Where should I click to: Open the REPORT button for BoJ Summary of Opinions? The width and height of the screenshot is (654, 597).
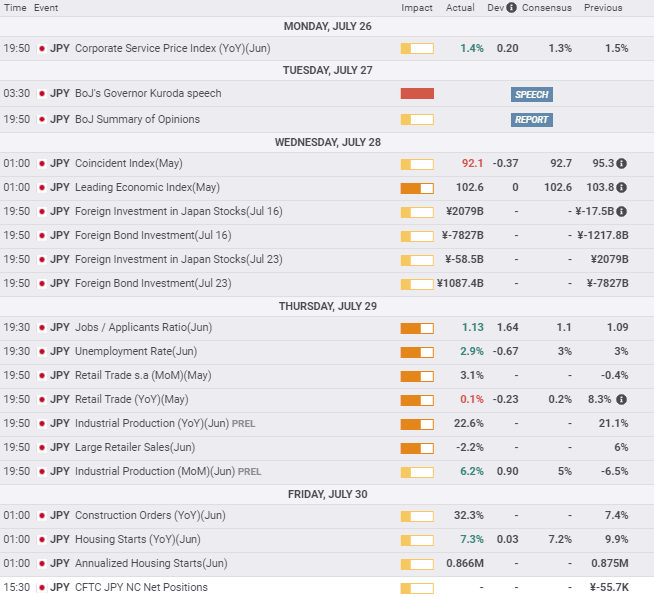(x=531, y=120)
